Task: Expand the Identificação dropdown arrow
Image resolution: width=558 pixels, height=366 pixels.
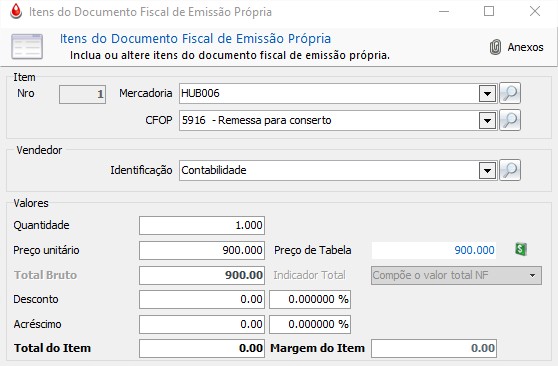Action: tap(487, 171)
